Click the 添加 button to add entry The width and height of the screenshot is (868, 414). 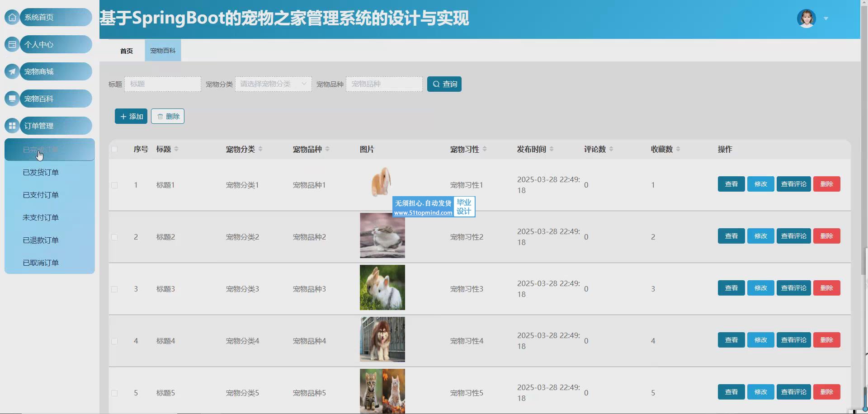point(131,116)
